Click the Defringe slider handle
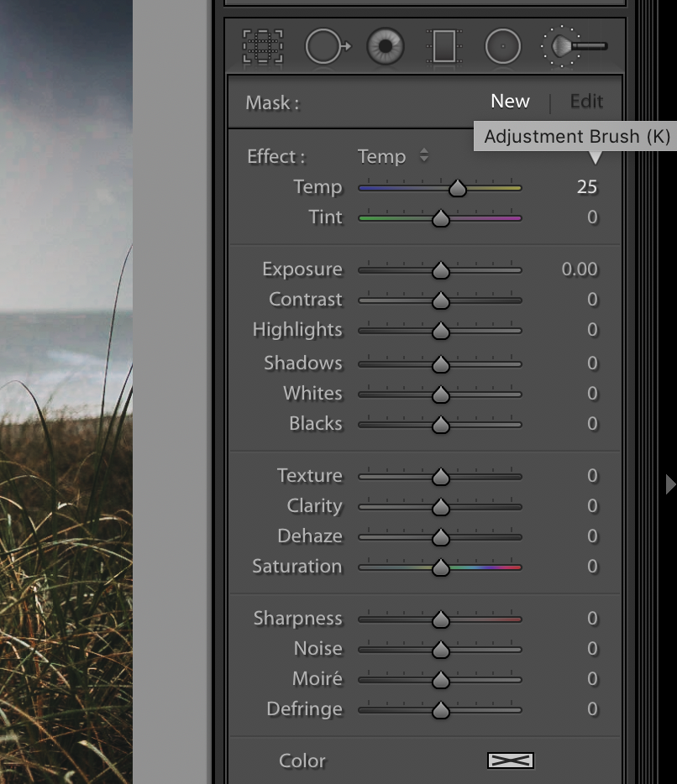This screenshot has height=784, width=677. [440, 710]
